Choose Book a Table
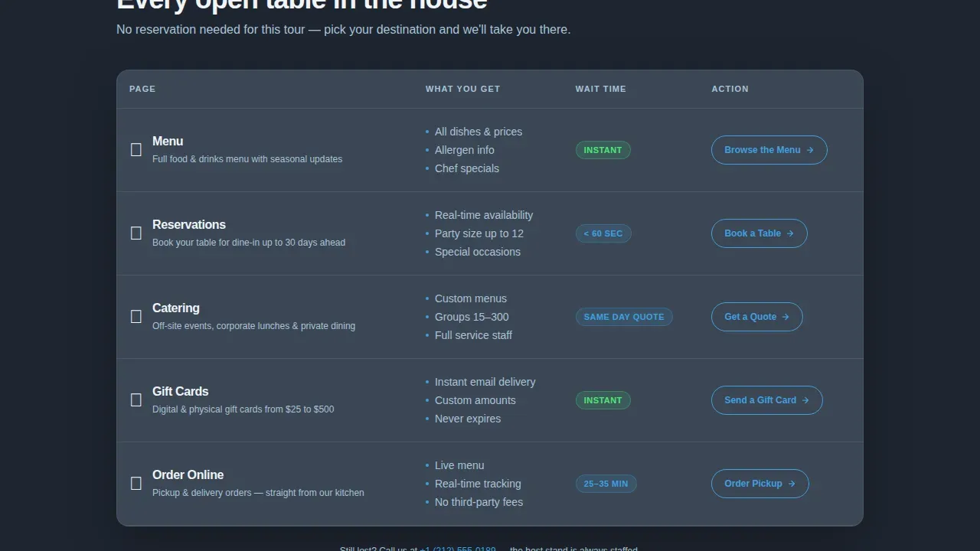The height and width of the screenshot is (551, 980). (x=759, y=233)
